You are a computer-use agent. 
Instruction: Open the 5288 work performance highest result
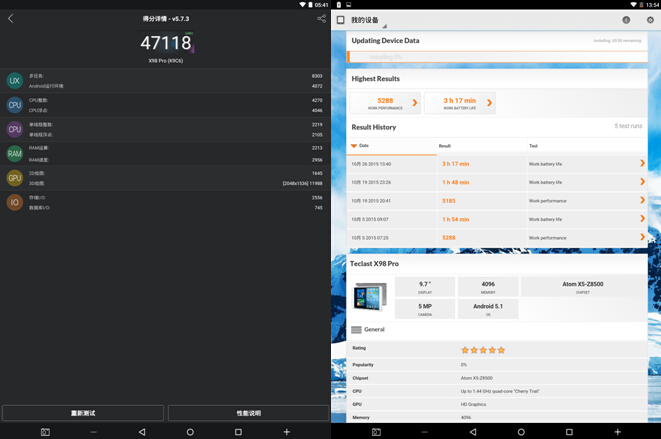pyautogui.click(x=385, y=103)
